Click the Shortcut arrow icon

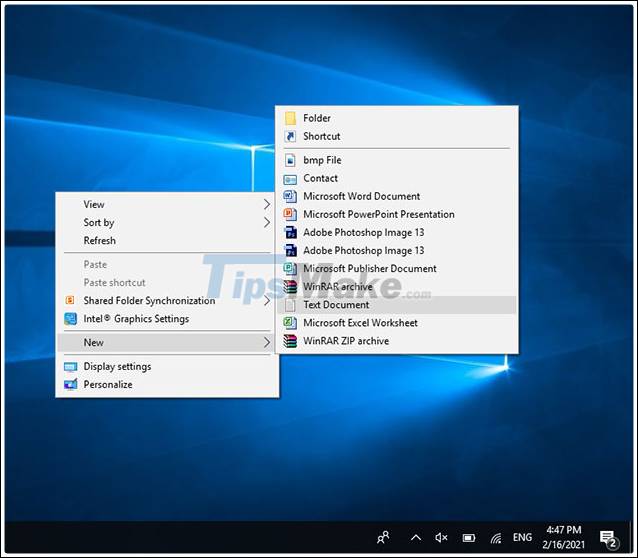[x=290, y=136]
